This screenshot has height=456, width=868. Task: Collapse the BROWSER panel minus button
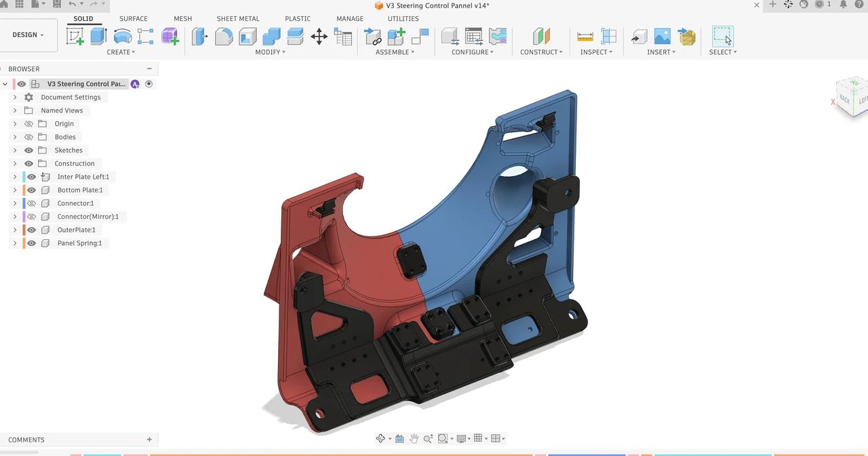click(149, 68)
